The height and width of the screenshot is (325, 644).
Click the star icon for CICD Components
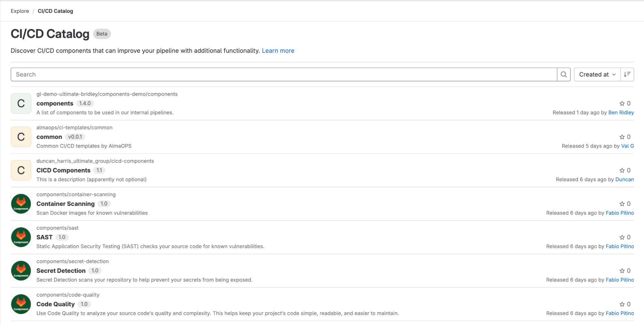[622, 170]
